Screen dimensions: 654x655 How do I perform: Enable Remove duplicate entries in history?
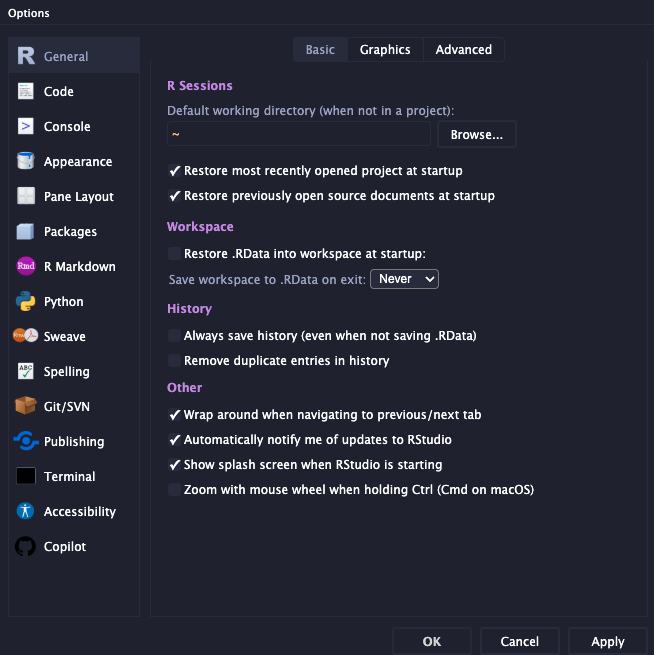(175, 360)
